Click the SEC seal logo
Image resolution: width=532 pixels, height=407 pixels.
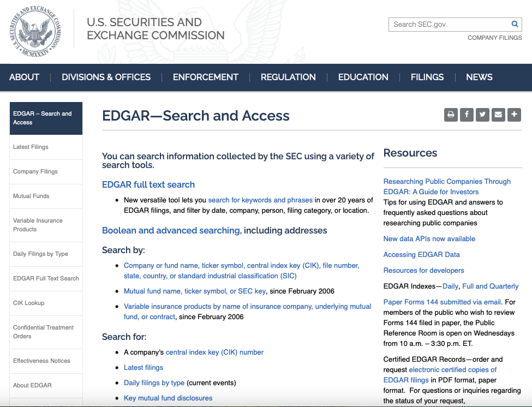pos(35,32)
